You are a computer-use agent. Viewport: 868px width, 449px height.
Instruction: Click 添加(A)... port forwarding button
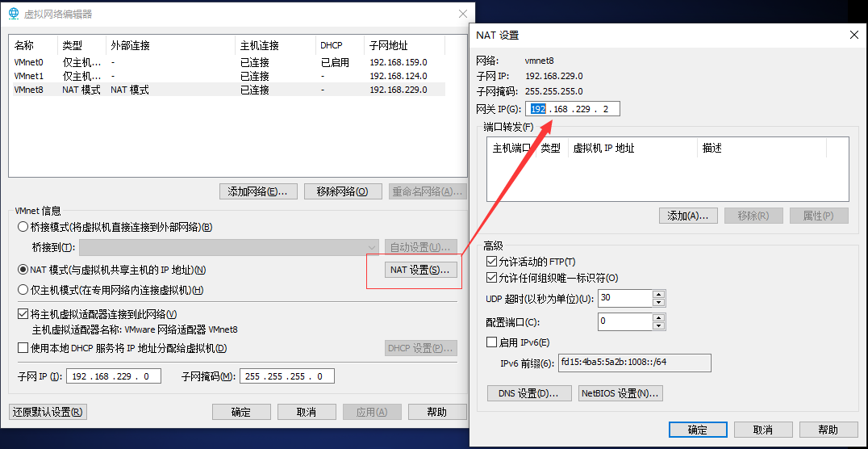coord(688,216)
